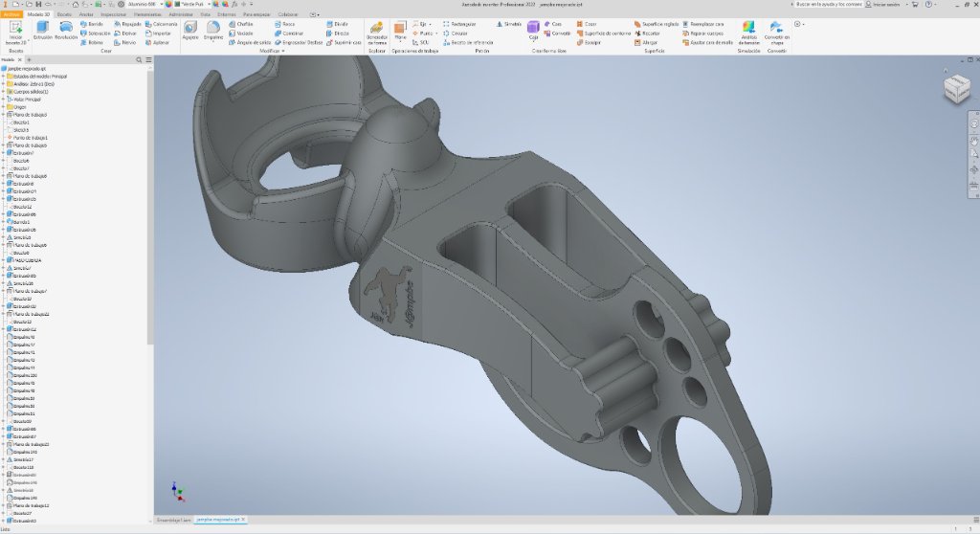
Task: Switch to the Inspeccionar ribbon tab
Action: [114, 13]
